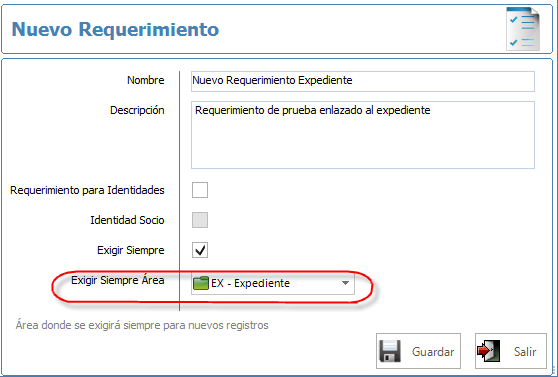Uncheck the Exigir Siempre checkbox

click(200, 250)
